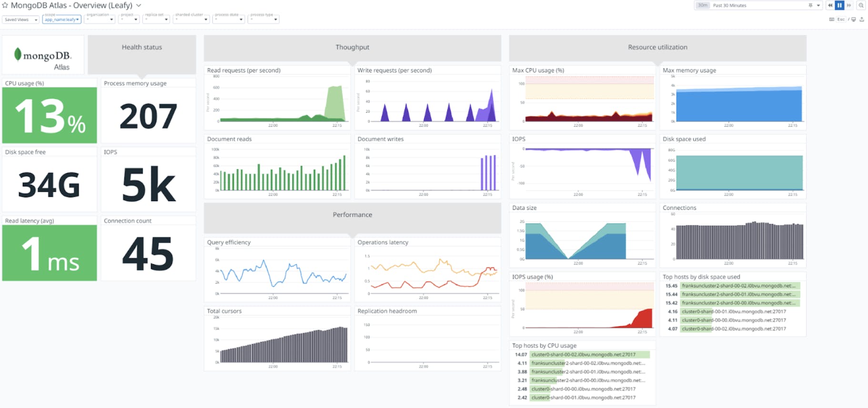This screenshot has height=408, width=868.
Task: Zoom out the time range
Action: pos(861,5)
